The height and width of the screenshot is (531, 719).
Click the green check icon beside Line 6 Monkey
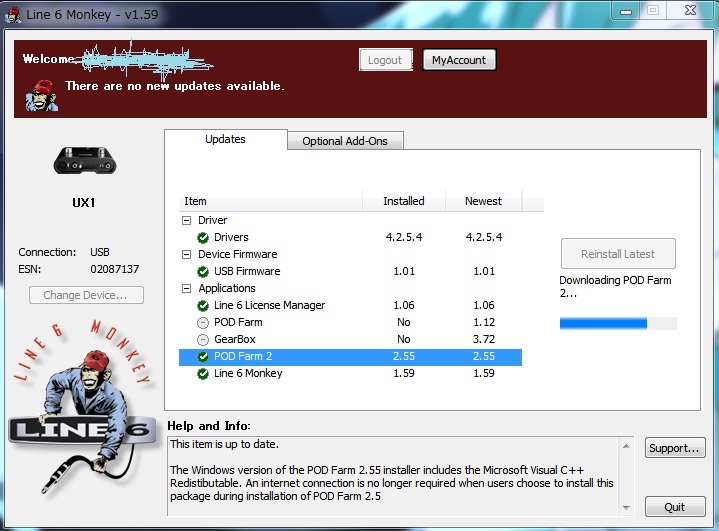203,374
